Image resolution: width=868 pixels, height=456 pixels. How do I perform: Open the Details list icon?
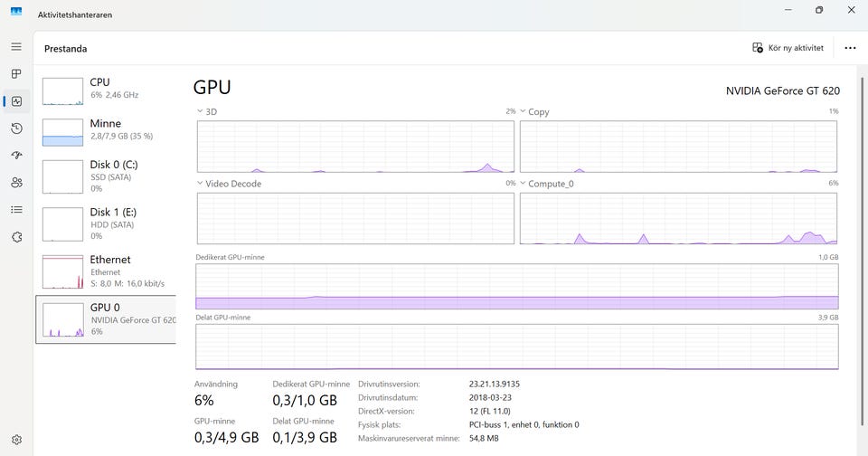[16, 210]
